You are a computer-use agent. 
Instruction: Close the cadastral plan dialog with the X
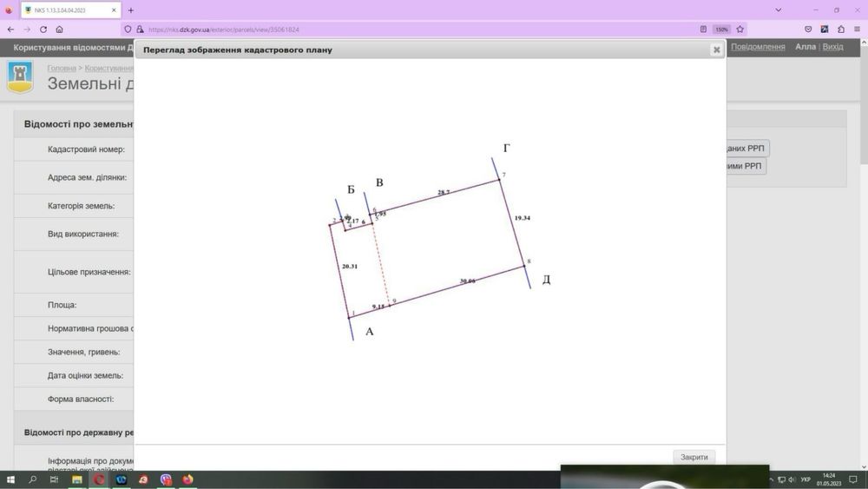point(716,50)
